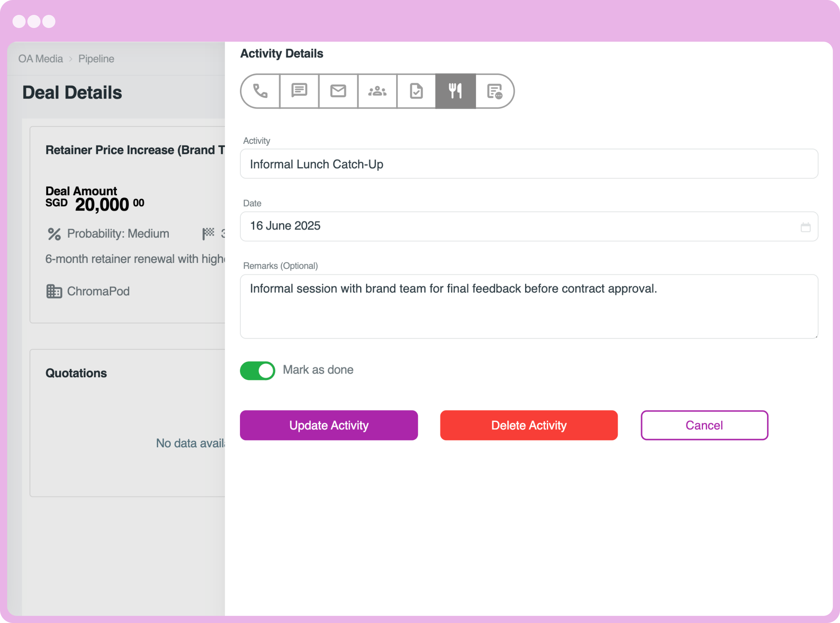This screenshot has height=623, width=840.
Task: Select the phone call activity type
Action: tap(260, 91)
